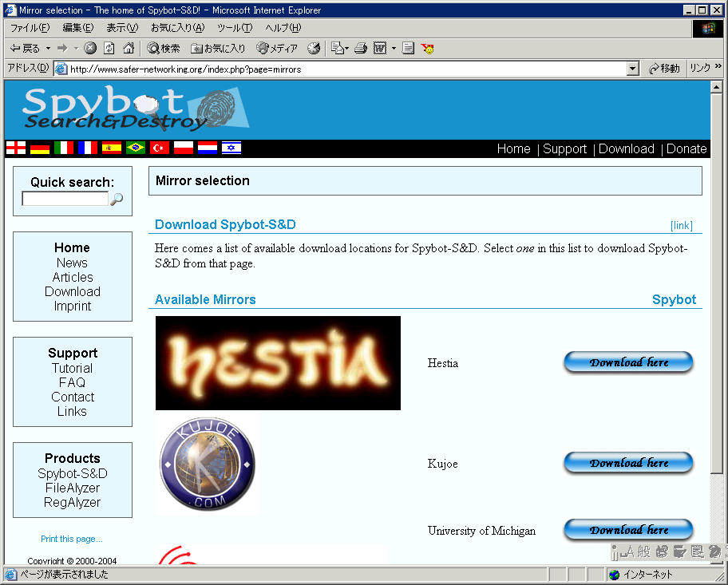728x585 pixels.
Task: Open News in the left sidebar
Action: point(72,263)
